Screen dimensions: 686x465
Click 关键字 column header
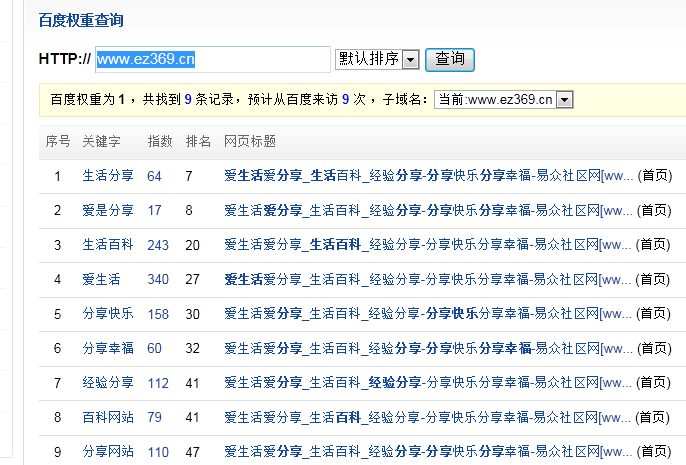[x=101, y=141]
